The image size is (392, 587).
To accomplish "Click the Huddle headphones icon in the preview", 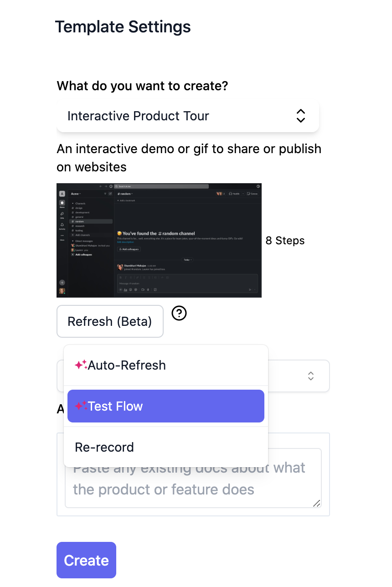I will click(231, 194).
